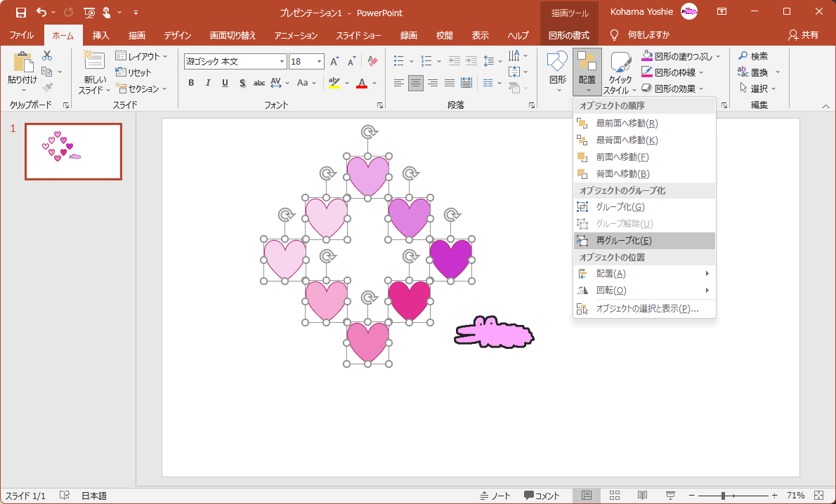Choose 再グループ化(E) from the menu
Viewport: 836px width, 504px height.
[644, 241]
